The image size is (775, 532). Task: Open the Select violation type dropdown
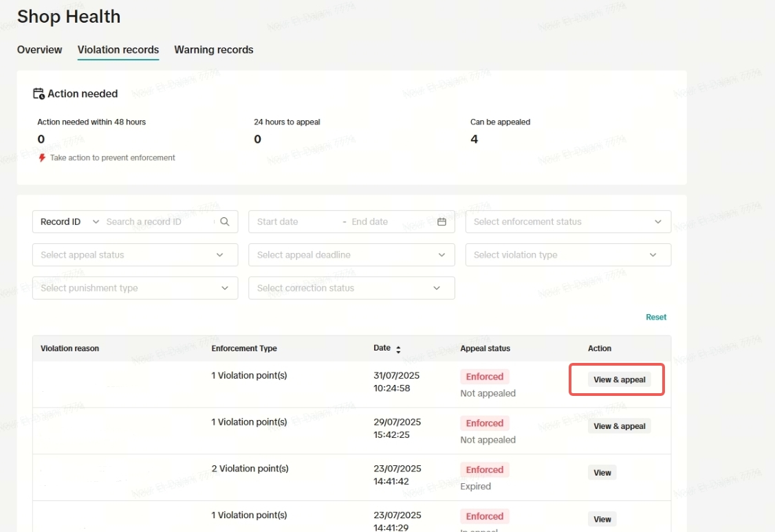567,255
